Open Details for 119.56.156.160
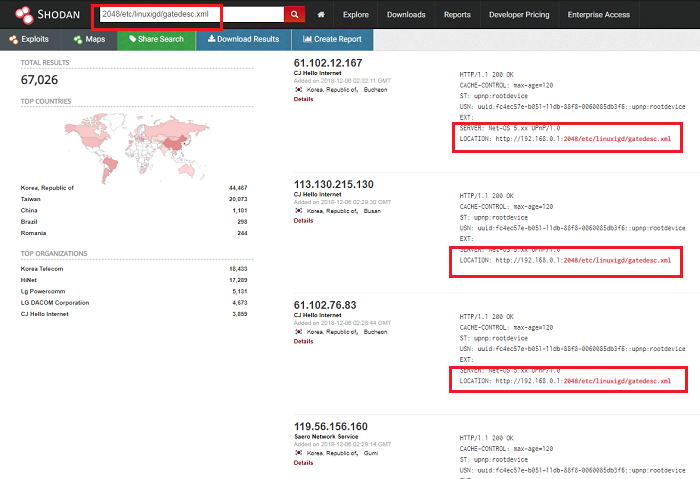Viewport: 700px width, 479px height. coord(303,463)
